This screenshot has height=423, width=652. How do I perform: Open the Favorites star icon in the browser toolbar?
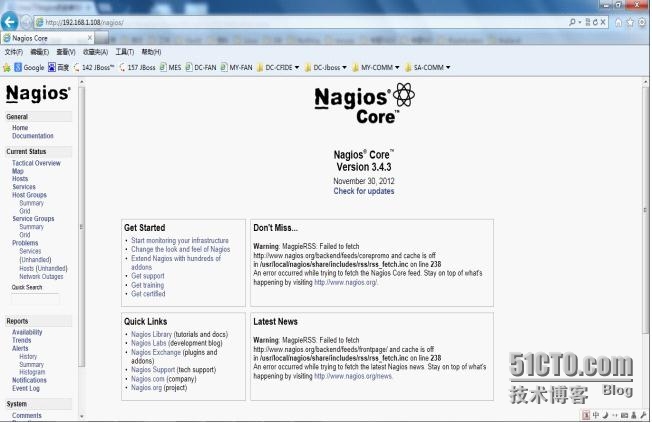point(630,22)
